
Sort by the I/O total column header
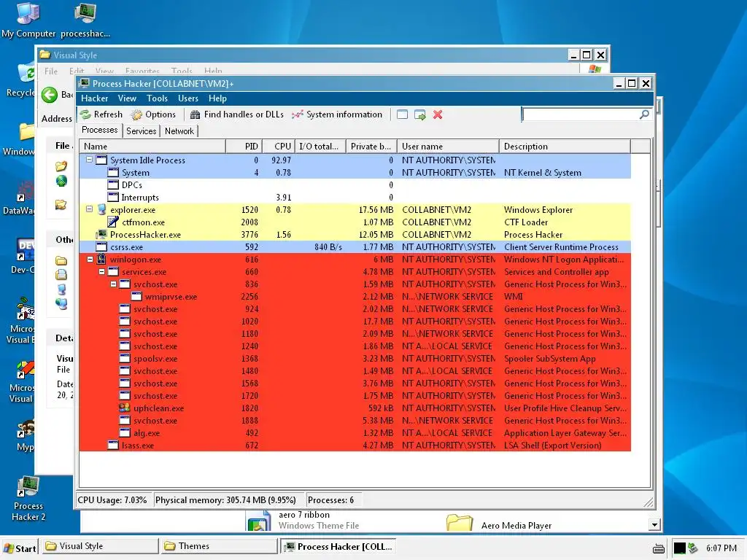point(321,146)
